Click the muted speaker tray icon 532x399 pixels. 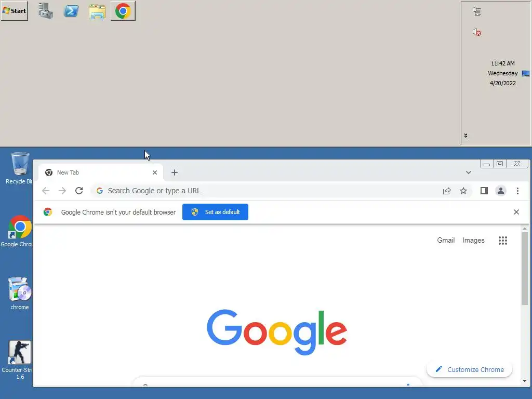(477, 32)
